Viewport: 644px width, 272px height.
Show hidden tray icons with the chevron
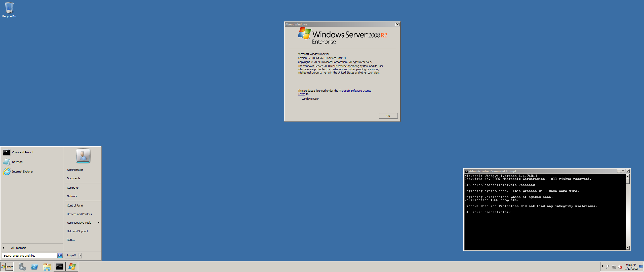click(602, 266)
